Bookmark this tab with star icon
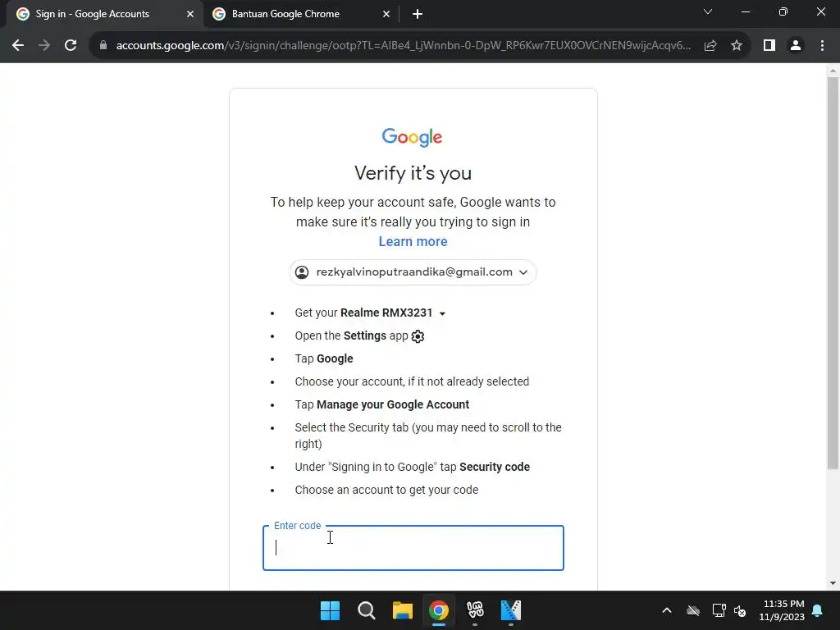 (x=737, y=46)
